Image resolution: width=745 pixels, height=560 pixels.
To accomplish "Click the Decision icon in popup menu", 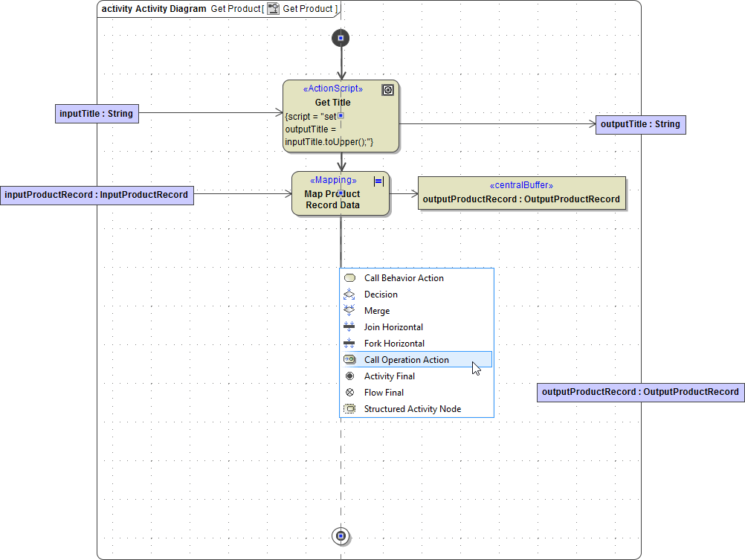I will point(349,295).
